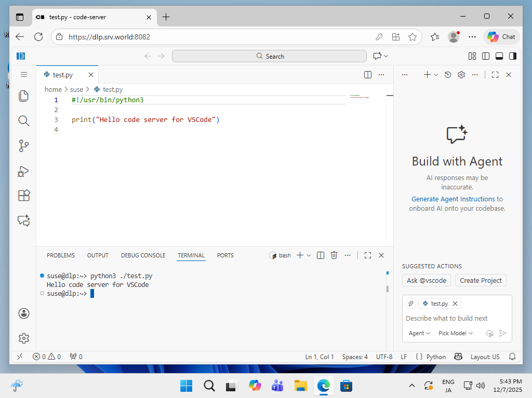The image size is (532, 398).
Task: Open Windows Start menu
Action: (x=187, y=386)
